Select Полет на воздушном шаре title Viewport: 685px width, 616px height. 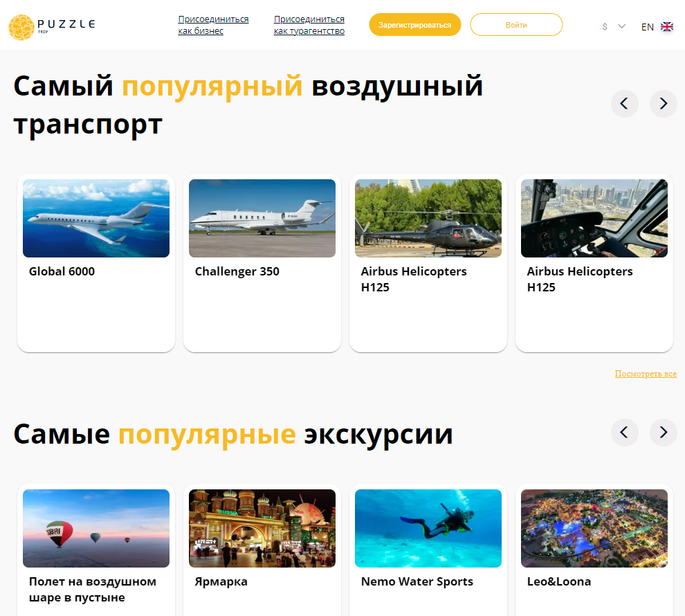tap(93, 589)
